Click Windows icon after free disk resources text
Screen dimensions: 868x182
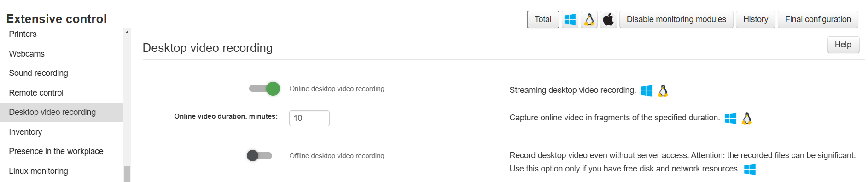pos(750,169)
